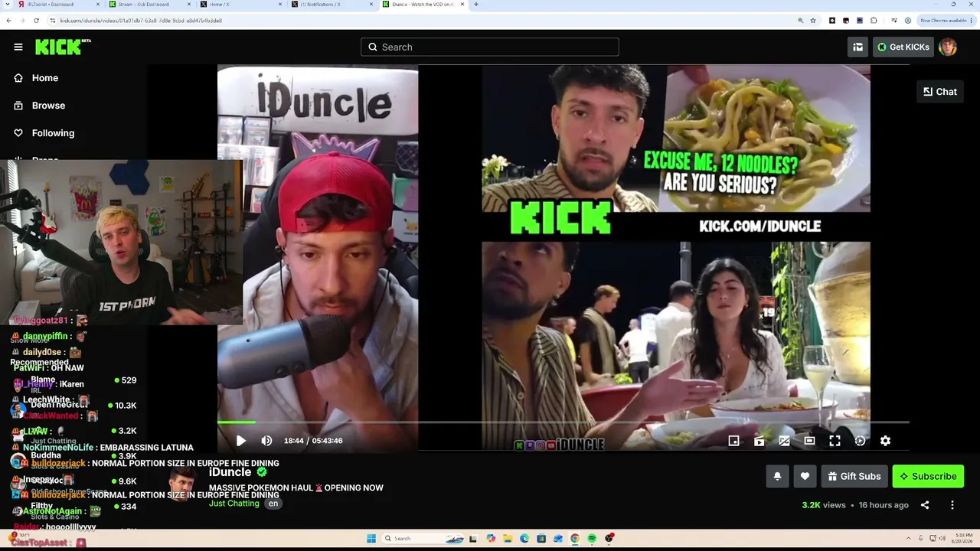Open the profile avatar menu
980x551 pixels.
tap(948, 47)
